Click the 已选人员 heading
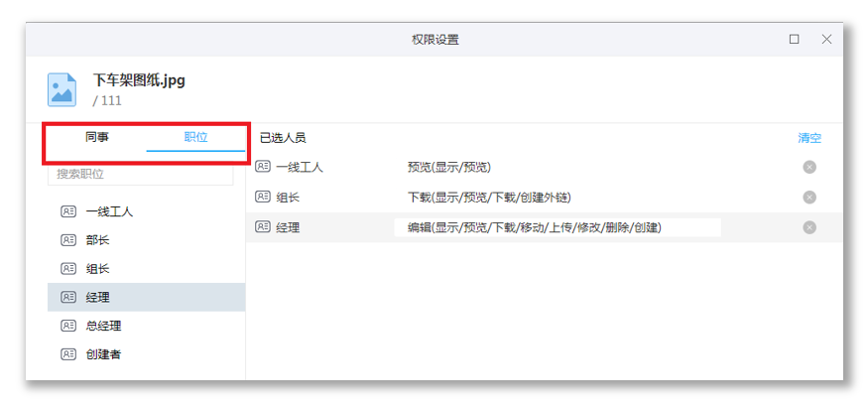 coord(283,138)
